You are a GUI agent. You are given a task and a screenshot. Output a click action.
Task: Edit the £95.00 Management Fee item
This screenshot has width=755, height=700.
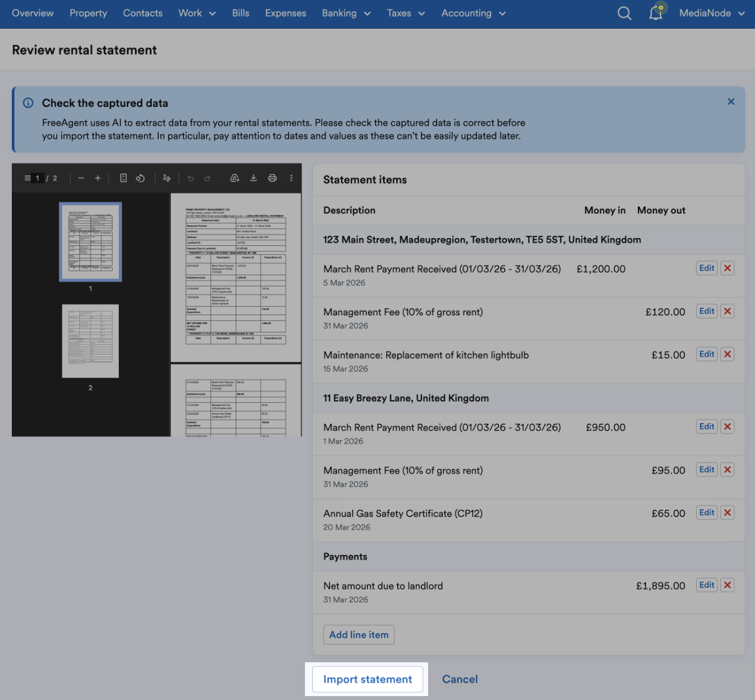point(707,470)
